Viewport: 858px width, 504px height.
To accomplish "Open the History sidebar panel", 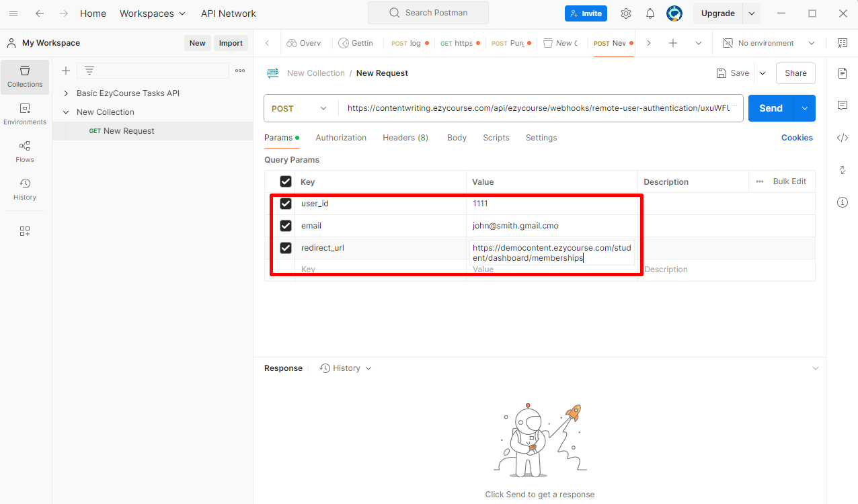I will 25,190.
